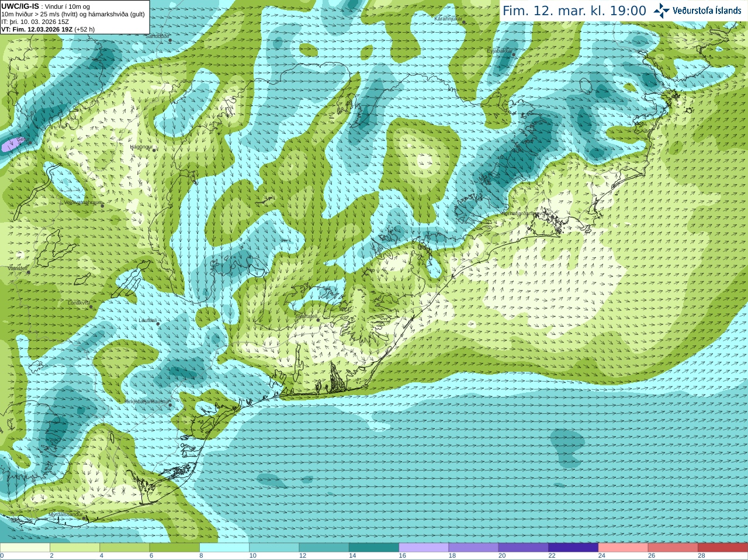Click the 24–26 m/s pink legend swatch

(623, 547)
